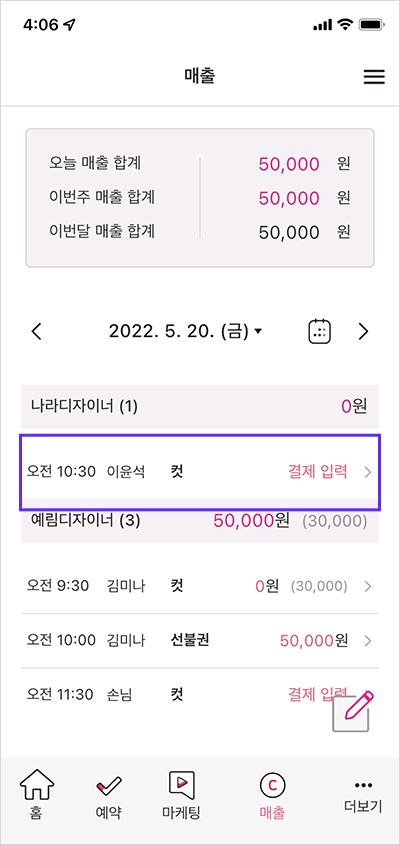Open the calendar picker icon
Image resolution: width=400 pixels, height=845 pixels.
pos(320,331)
